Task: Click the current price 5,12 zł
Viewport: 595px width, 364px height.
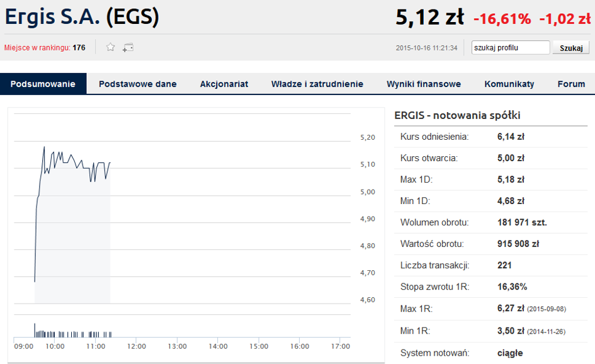Action: 429,18
